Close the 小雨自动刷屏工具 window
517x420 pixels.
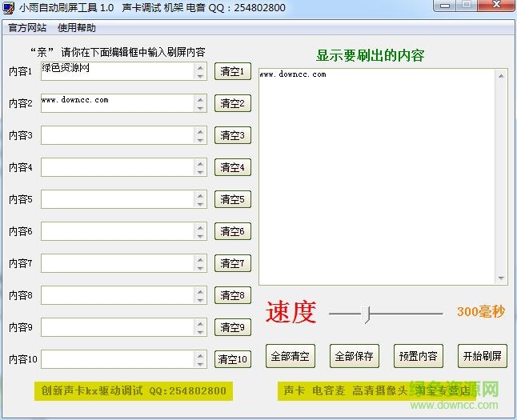[496, 5]
